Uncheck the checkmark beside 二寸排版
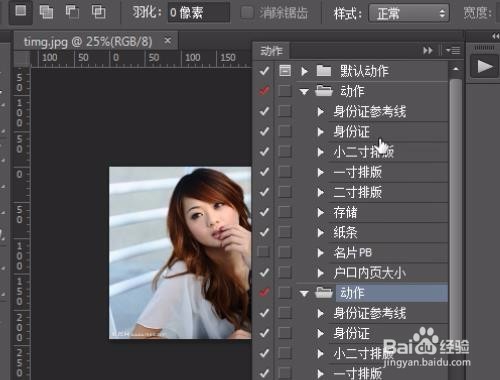Screen dimensions: 500x380 coord(264,192)
